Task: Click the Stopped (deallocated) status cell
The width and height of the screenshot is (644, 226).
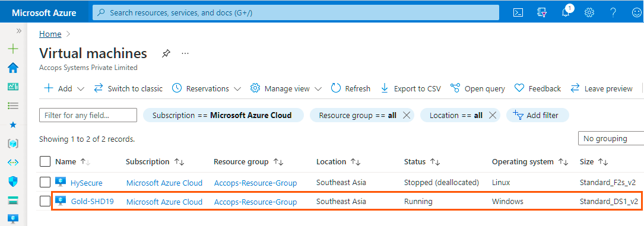Action: (x=442, y=183)
